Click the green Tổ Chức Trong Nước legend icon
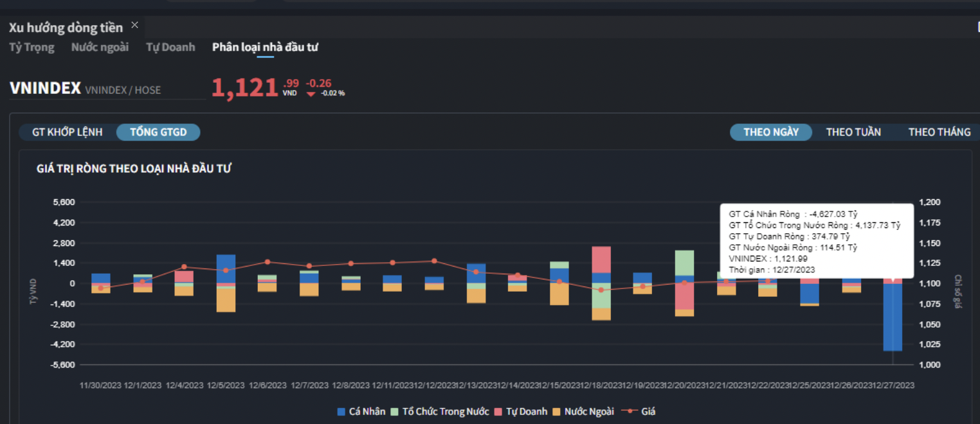The image size is (980, 424). (x=394, y=412)
